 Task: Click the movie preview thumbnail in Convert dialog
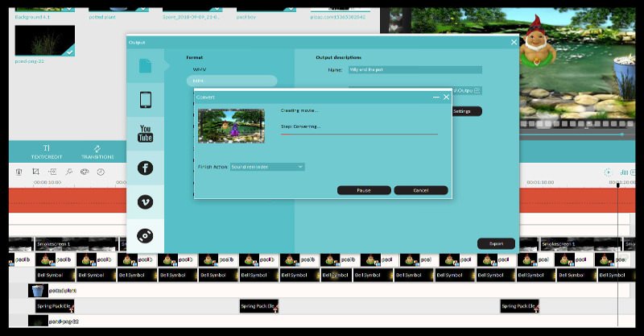pyautogui.click(x=231, y=126)
